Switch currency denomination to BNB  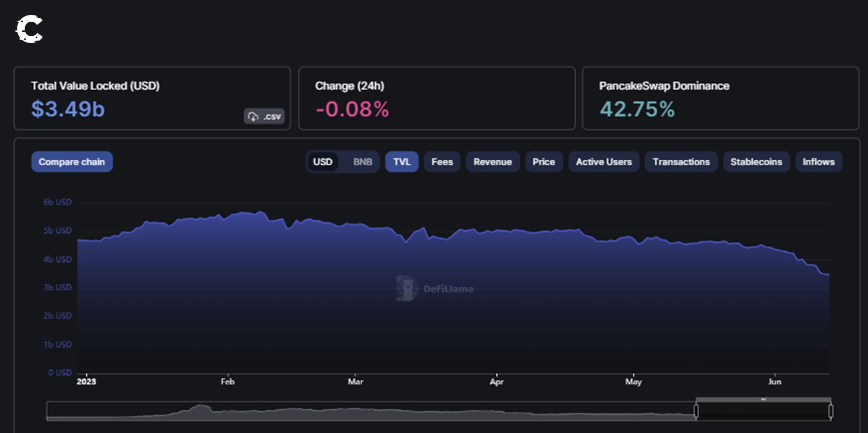362,162
